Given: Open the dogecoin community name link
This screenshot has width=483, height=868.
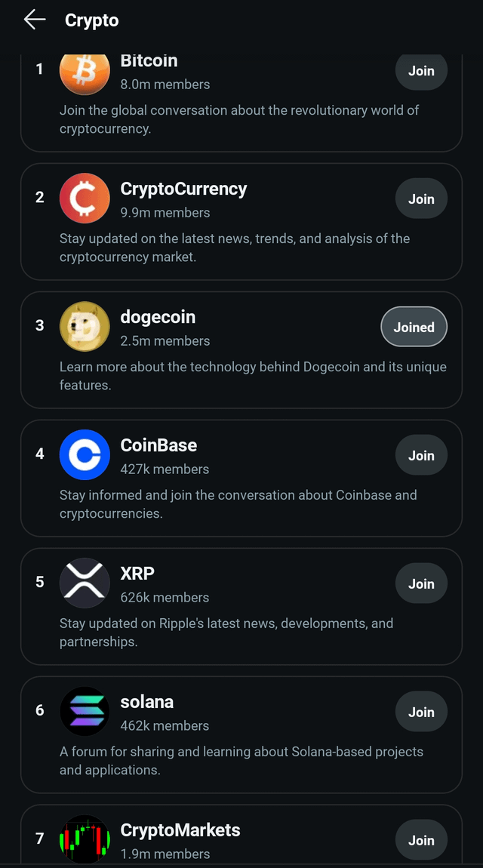Looking at the screenshot, I should coord(158,317).
